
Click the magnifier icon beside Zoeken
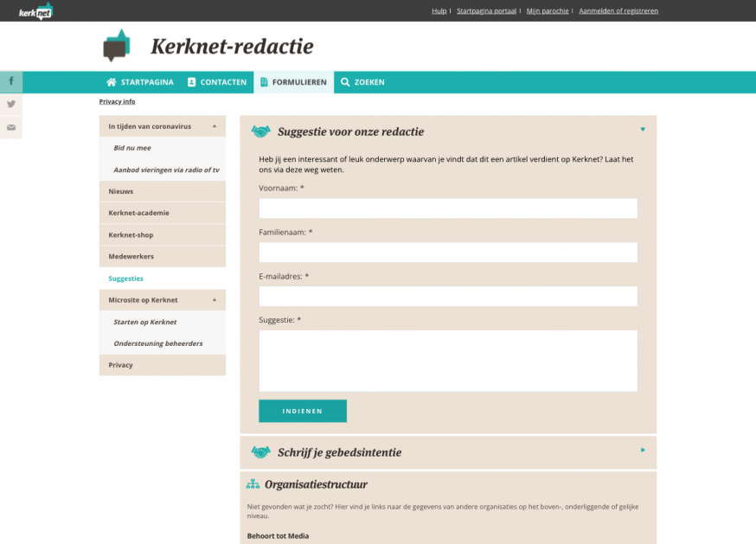[x=345, y=82]
